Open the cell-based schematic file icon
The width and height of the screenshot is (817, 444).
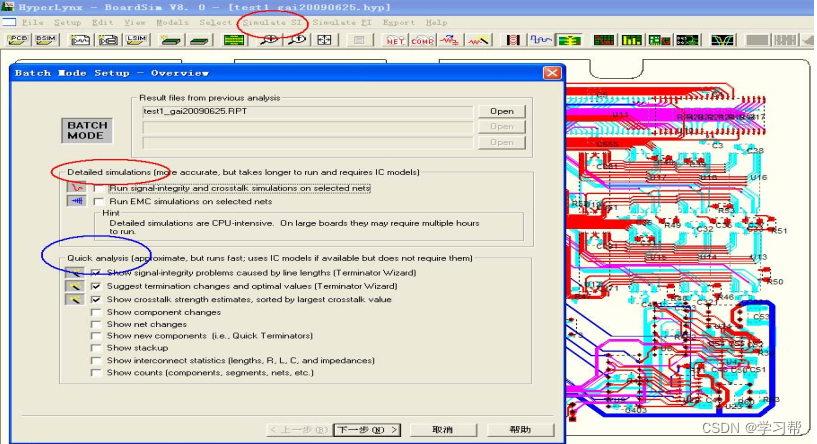[x=108, y=40]
